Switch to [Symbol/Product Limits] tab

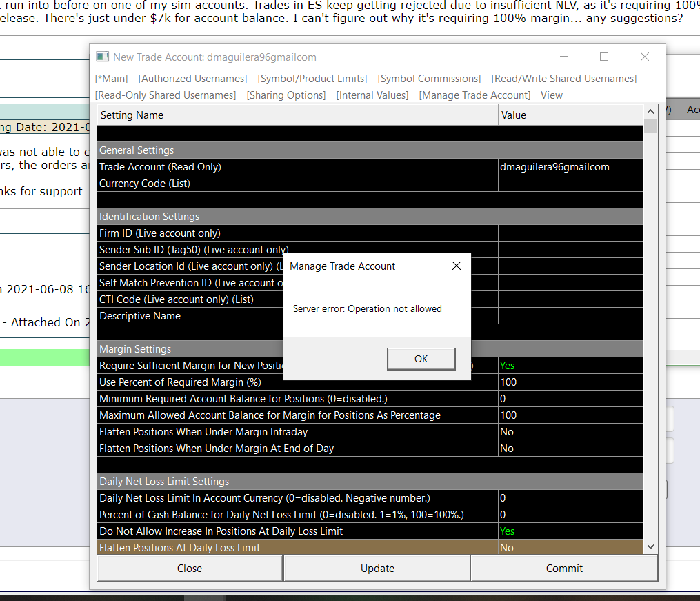312,79
